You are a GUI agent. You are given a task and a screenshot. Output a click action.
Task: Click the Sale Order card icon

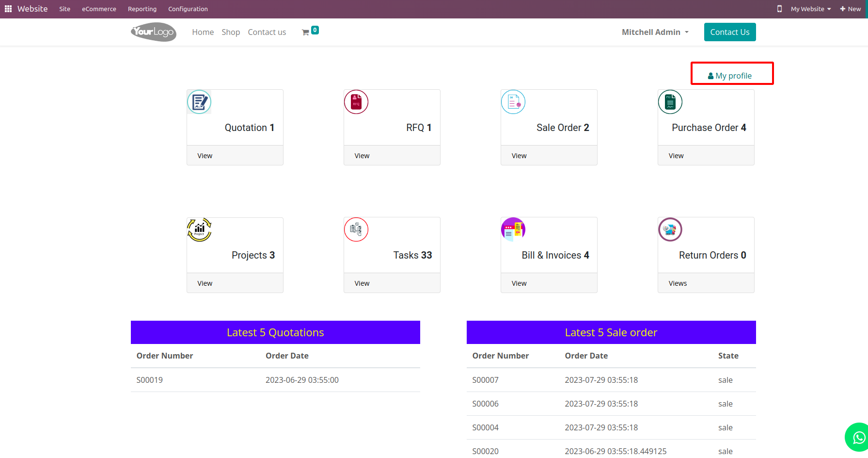point(513,102)
